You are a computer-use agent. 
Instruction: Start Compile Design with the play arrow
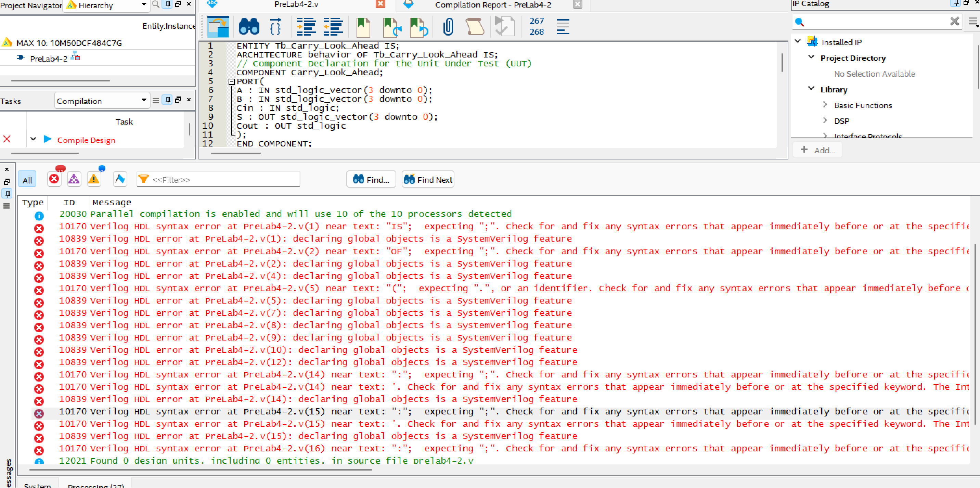pyautogui.click(x=47, y=139)
